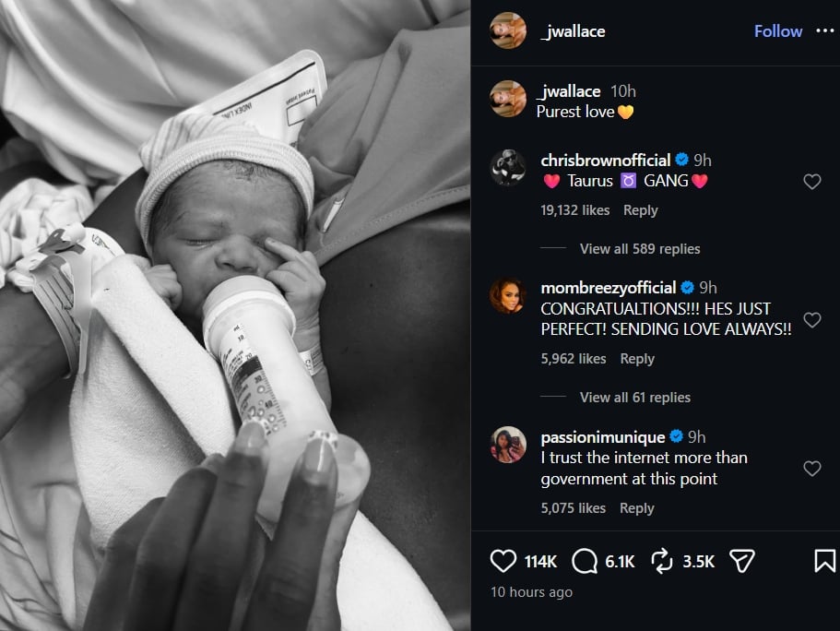The width and height of the screenshot is (840, 631).
Task: Reply to chrisbrownofficial's comment
Action: (640, 210)
